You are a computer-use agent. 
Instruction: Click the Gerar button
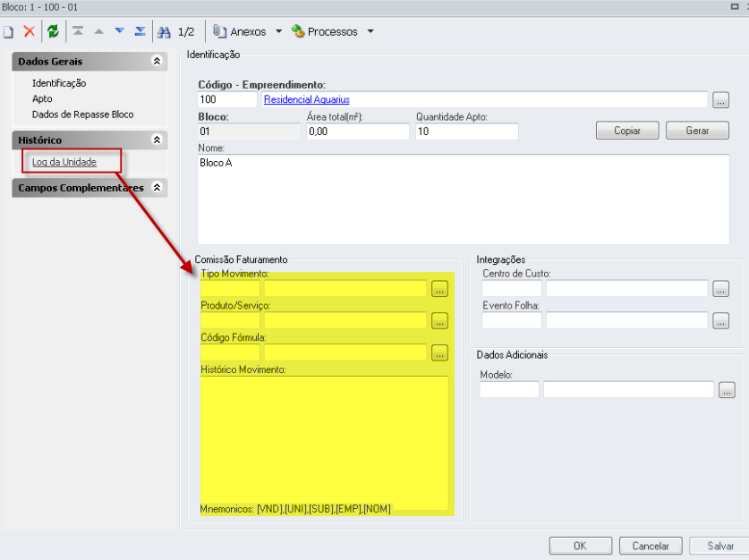click(697, 131)
